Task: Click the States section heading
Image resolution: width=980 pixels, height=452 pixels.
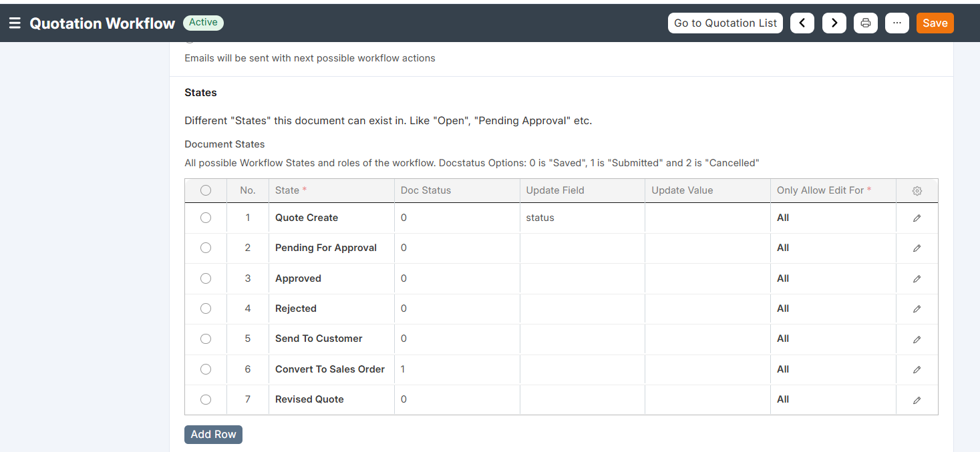Action: pos(200,92)
